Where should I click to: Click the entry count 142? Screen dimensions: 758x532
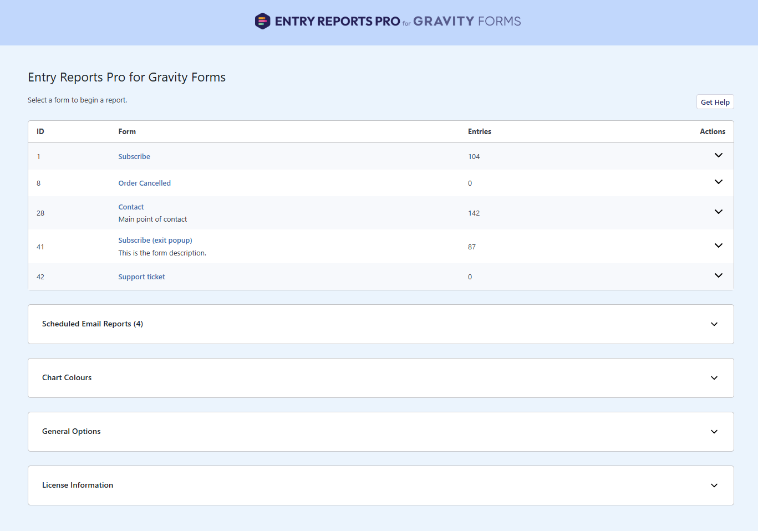pyautogui.click(x=474, y=213)
